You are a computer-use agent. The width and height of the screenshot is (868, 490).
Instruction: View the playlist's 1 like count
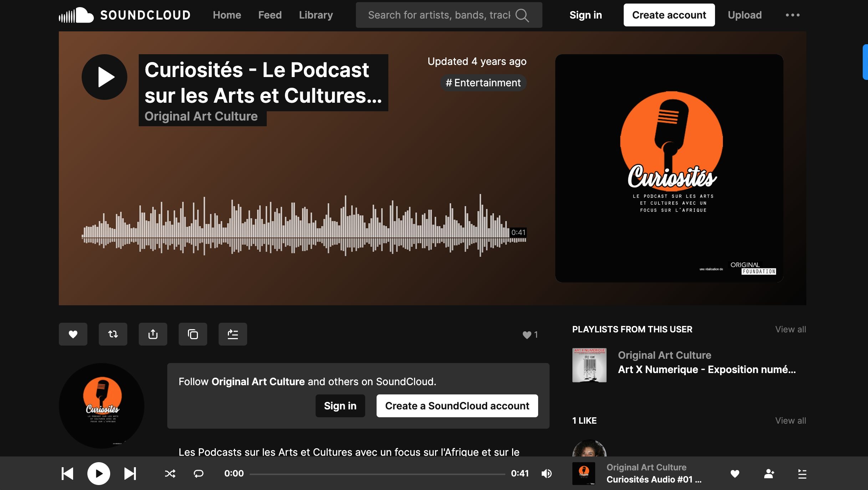point(530,335)
